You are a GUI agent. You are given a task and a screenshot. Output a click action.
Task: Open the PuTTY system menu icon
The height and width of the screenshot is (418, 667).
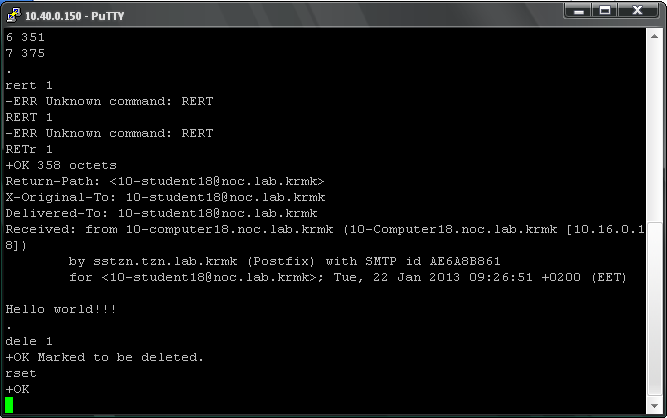pyautogui.click(x=13, y=15)
